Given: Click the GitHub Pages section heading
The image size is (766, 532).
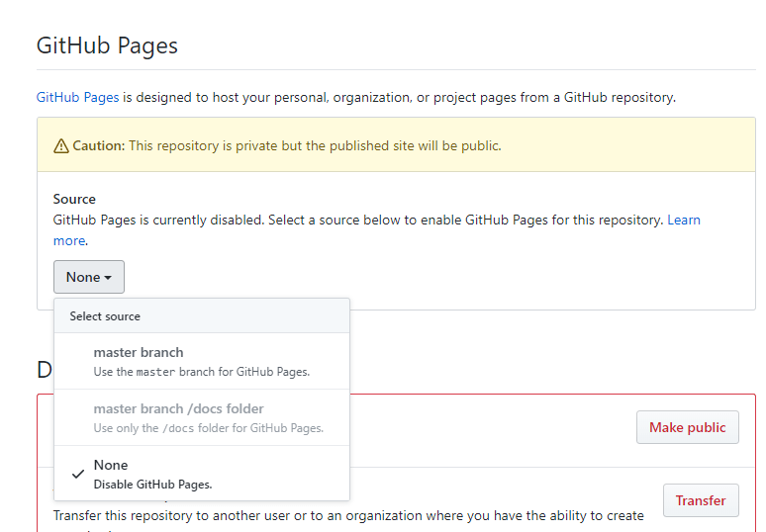Looking at the screenshot, I should click(x=107, y=45).
